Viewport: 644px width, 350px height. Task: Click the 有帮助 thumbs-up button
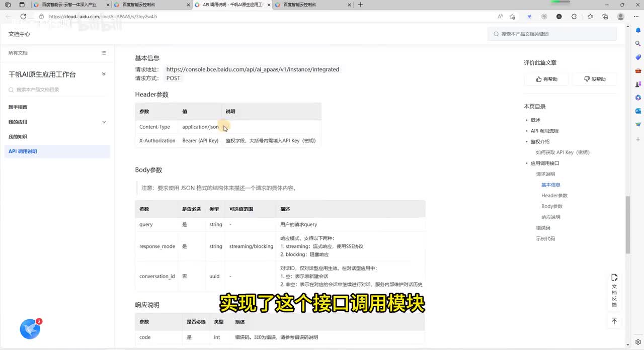tap(546, 79)
